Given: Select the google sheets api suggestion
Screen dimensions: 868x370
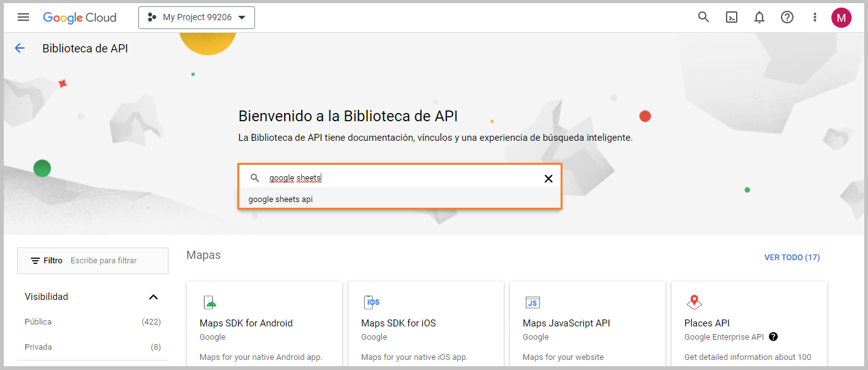Looking at the screenshot, I should 400,199.
